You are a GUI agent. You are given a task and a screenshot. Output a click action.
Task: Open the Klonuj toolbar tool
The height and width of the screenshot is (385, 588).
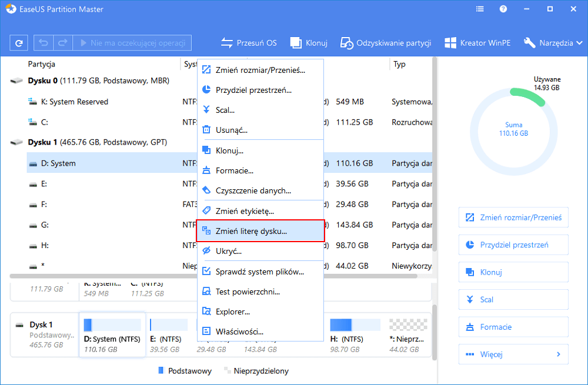click(309, 43)
